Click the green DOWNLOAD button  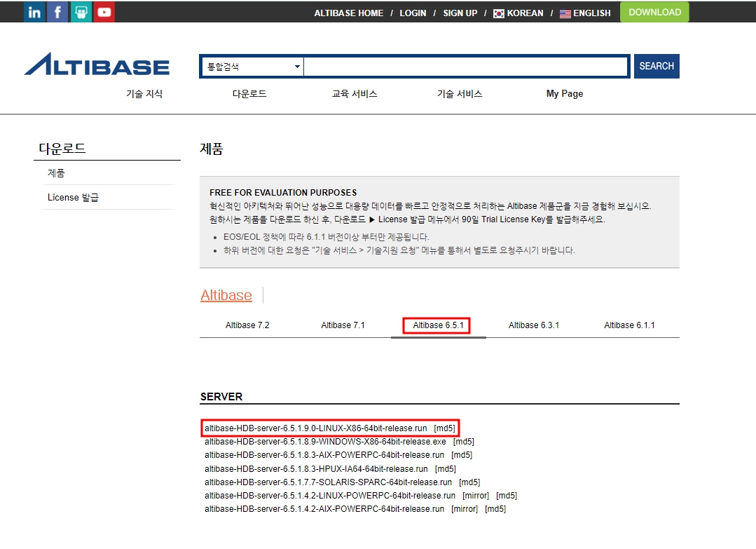(x=654, y=12)
